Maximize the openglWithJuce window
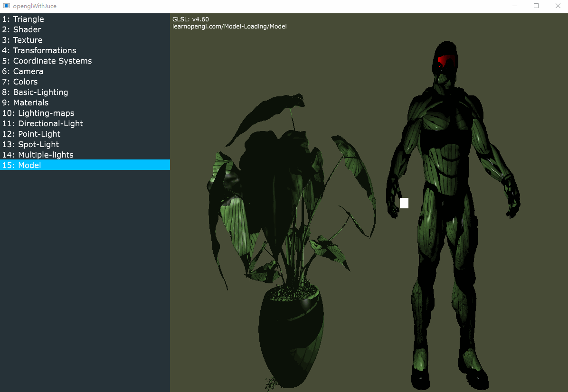 (x=536, y=6)
